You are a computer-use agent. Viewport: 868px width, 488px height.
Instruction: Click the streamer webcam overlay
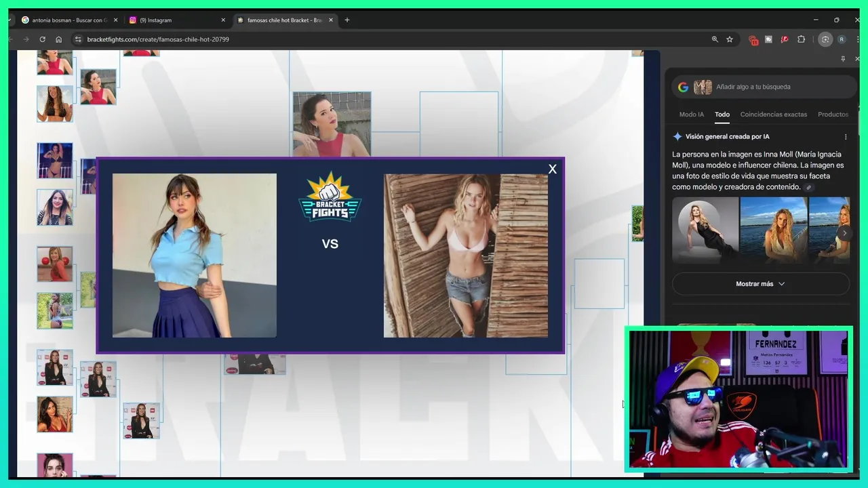pos(738,399)
